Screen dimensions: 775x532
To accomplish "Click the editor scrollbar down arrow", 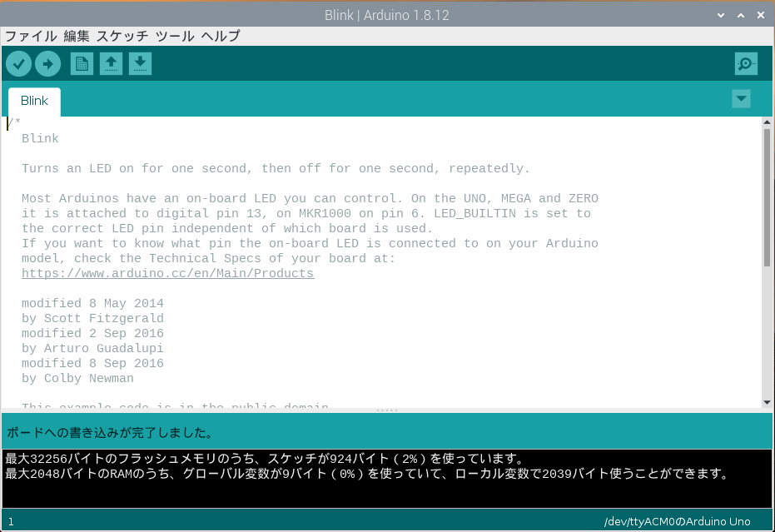I will [768, 402].
